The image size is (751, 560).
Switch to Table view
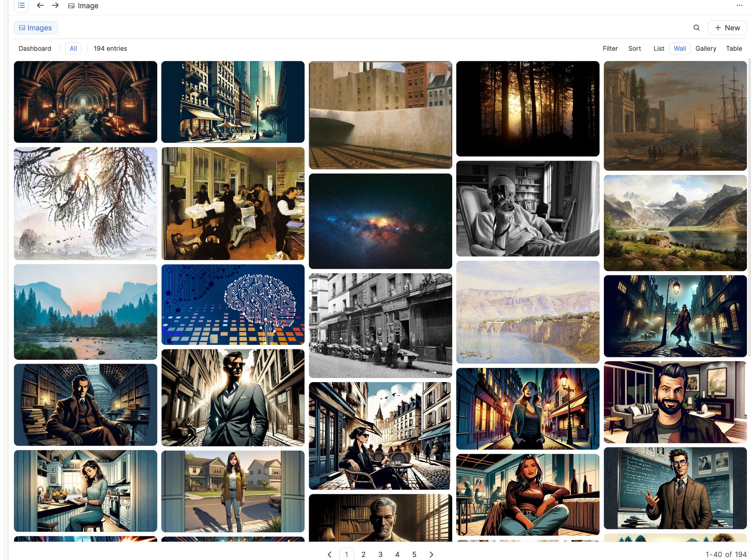733,48
